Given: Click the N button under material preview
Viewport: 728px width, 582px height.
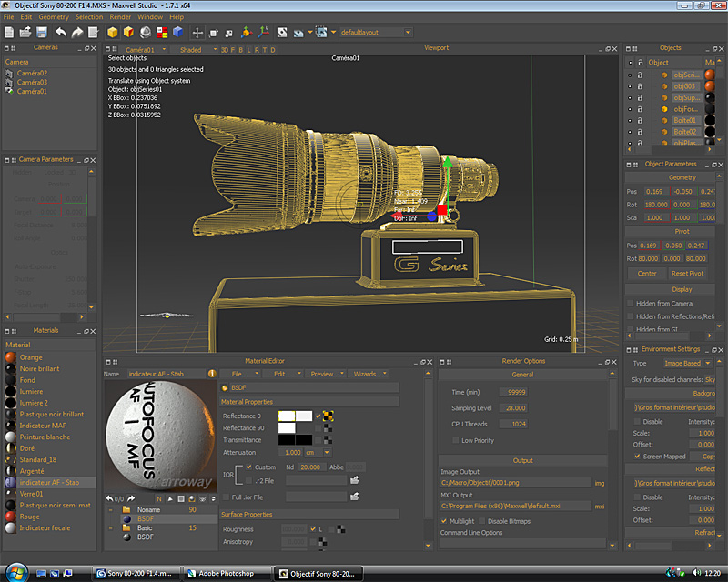Looking at the screenshot, I should click(159, 499).
